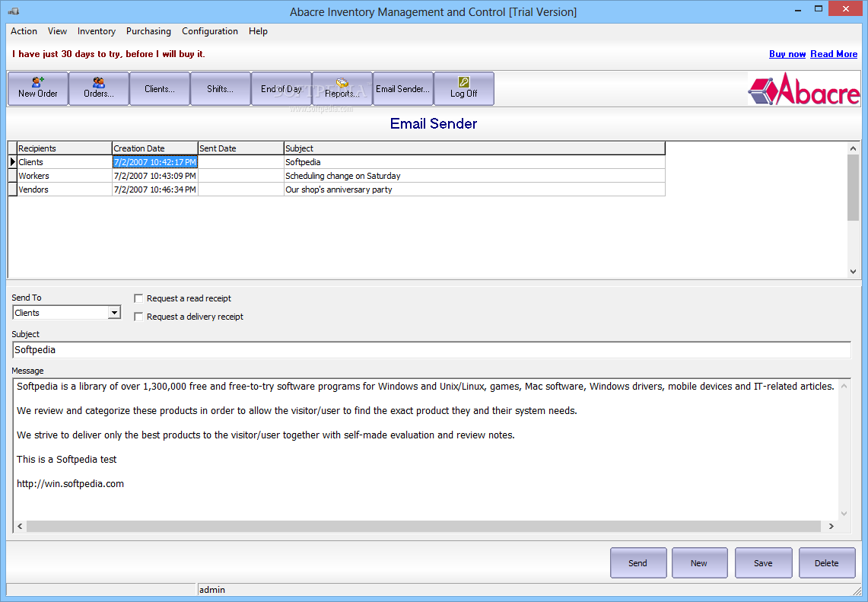Screen dimensions: 868x602
Task: Open the Action menu
Action: pyautogui.click(x=24, y=31)
